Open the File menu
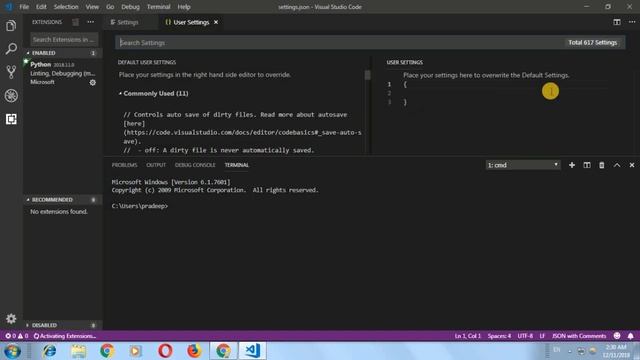The height and width of the screenshot is (360, 640). (x=24, y=7)
